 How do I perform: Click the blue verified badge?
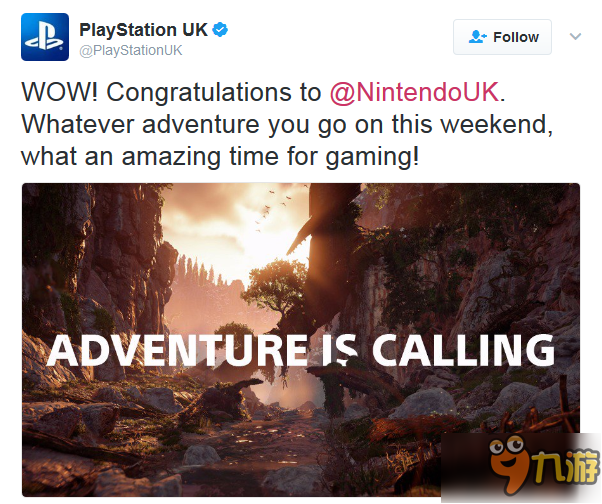220,30
